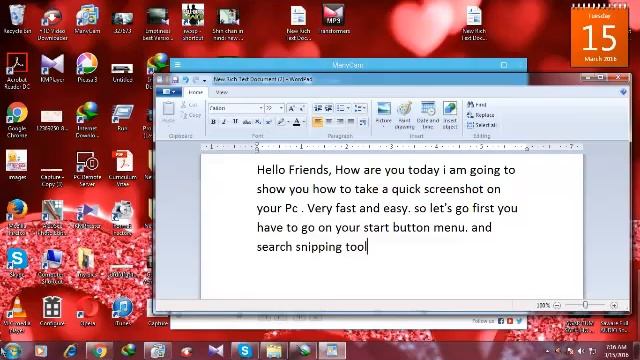Click in the document text area
The image size is (640, 360).
click(x=391, y=227)
